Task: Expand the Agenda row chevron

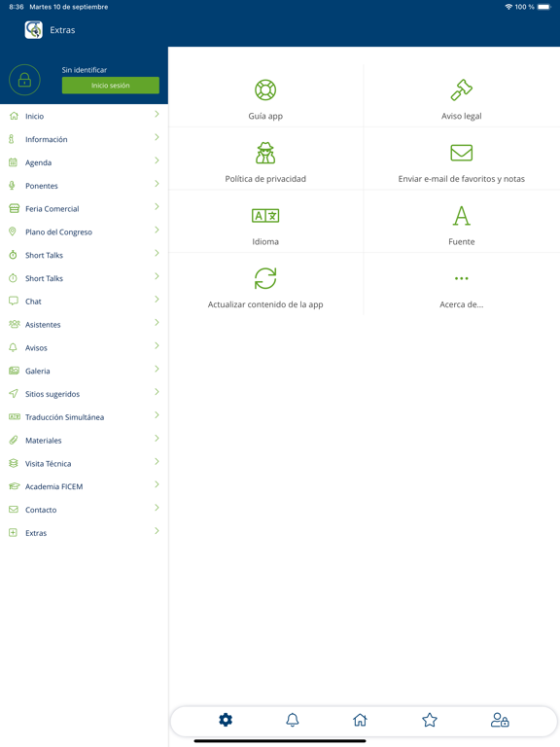Action: (157, 160)
